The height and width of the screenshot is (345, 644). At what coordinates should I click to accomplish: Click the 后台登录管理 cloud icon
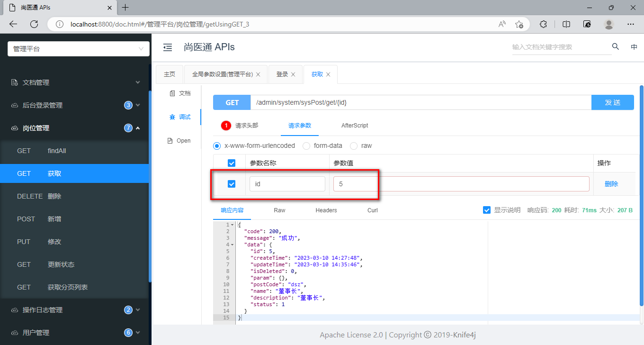click(x=15, y=105)
